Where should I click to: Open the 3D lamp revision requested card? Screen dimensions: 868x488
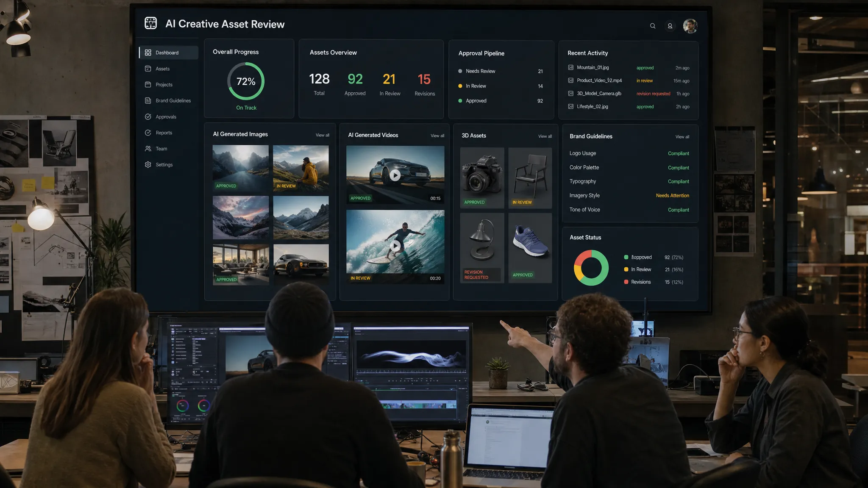pyautogui.click(x=482, y=248)
